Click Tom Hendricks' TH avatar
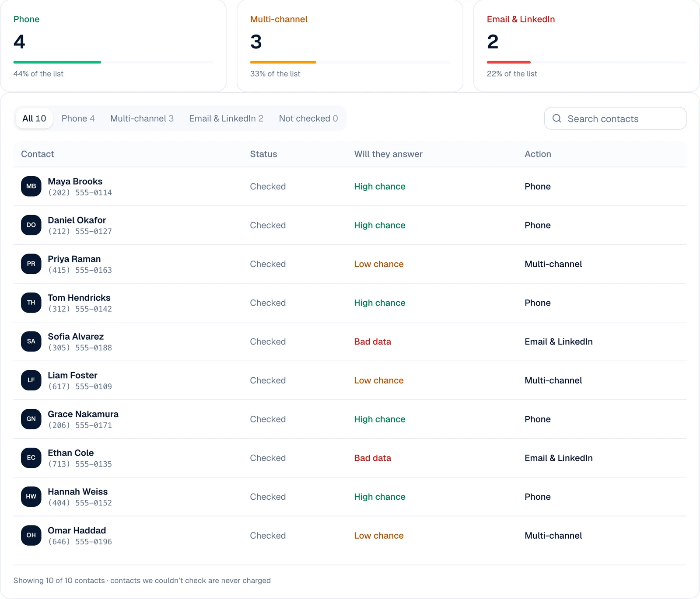Image resolution: width=700 pixels, height=599 pixels. (x=31, y=303)
